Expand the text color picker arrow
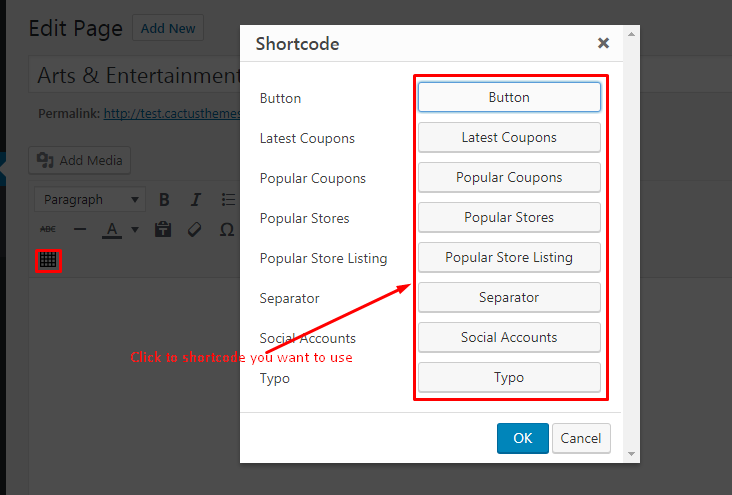 pos(134,230)
